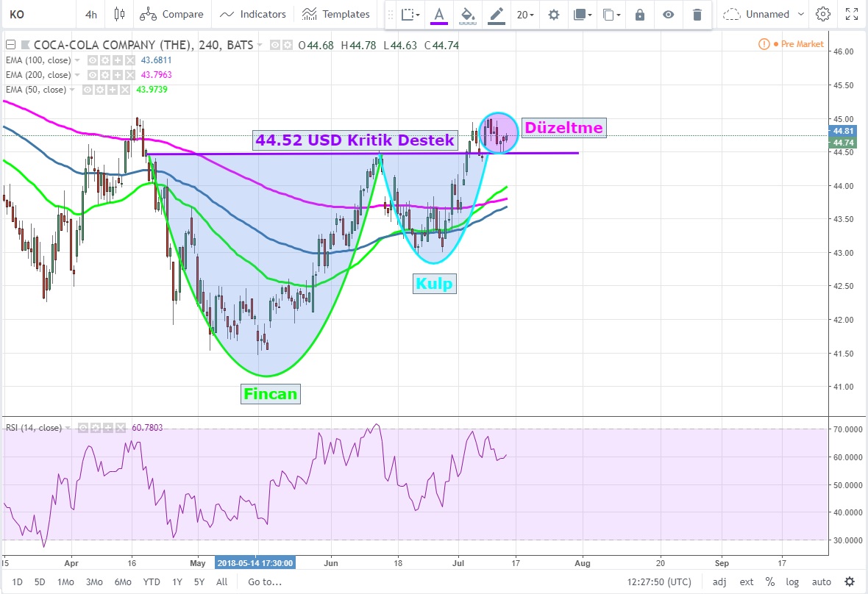This screenshot has width=868, height=594.
Task: Choose the border pencil color
Action: tap(497, 15)
